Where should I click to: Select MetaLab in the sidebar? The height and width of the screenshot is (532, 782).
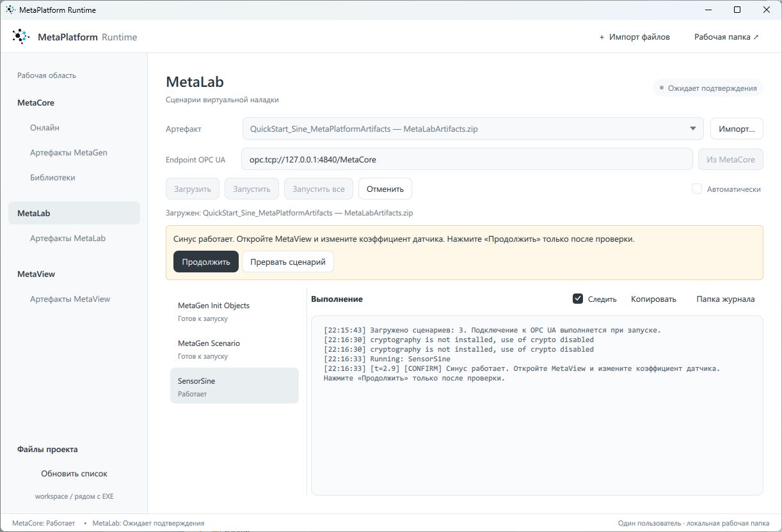click(74, 214)
